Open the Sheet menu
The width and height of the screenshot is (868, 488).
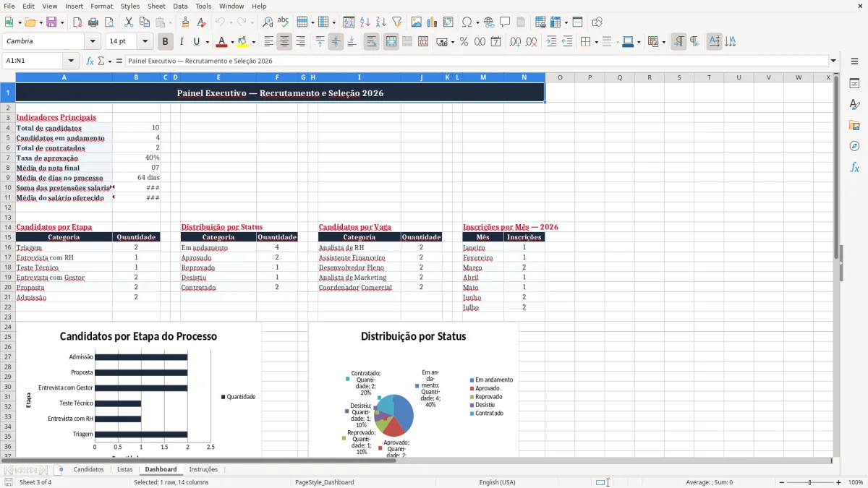click(x=156, y=6)
